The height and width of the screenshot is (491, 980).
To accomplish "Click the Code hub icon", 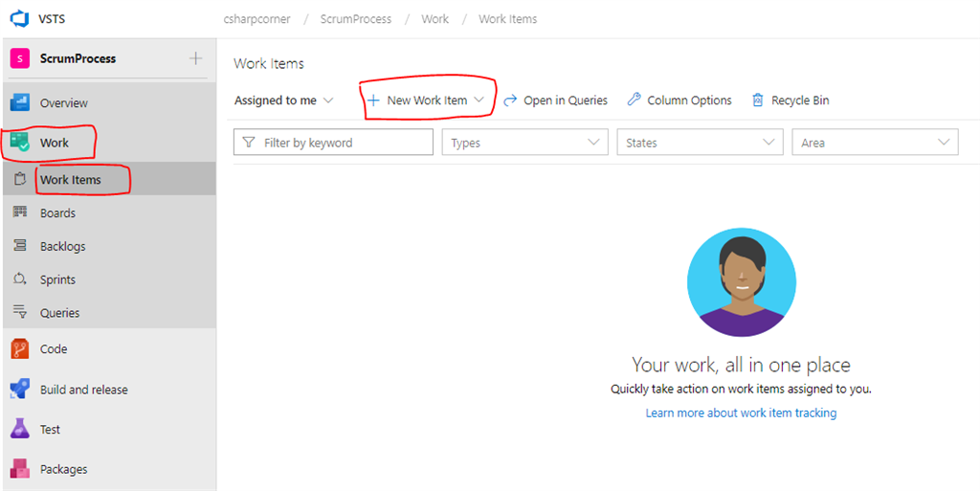I will [x=20, y=348].
